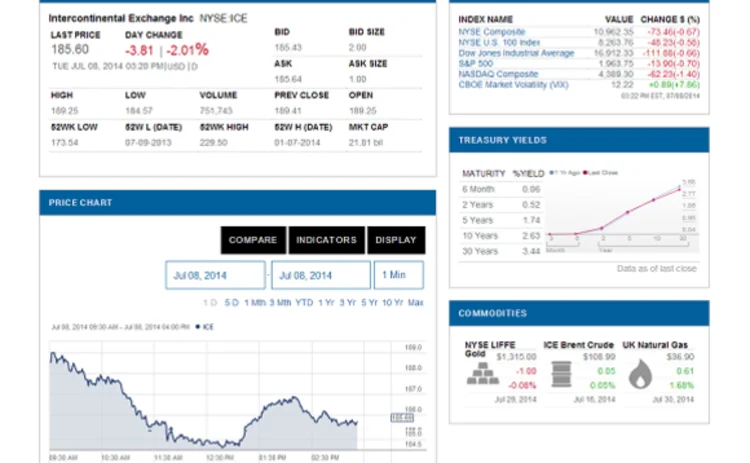This screenshot has width=750, height=463.
Task: Click the day change percent -2.01%
Action: [188, 50]
